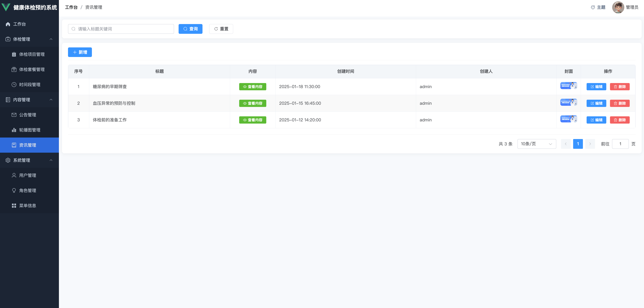Open the 10条/页 page size dropdown
The width and height of the screenshot is (644, 308).
(536, 144)
